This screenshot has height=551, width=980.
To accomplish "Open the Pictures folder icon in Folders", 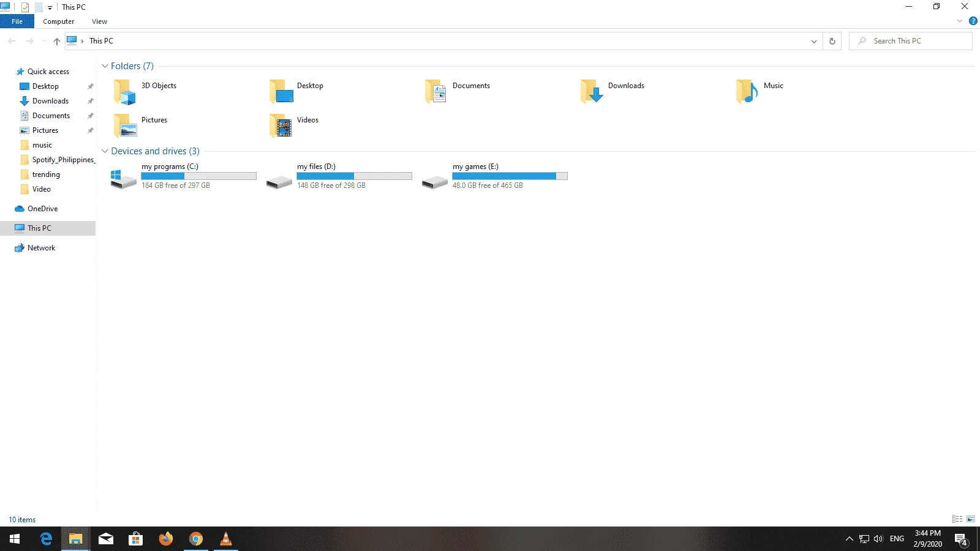I will pos(125,126).
